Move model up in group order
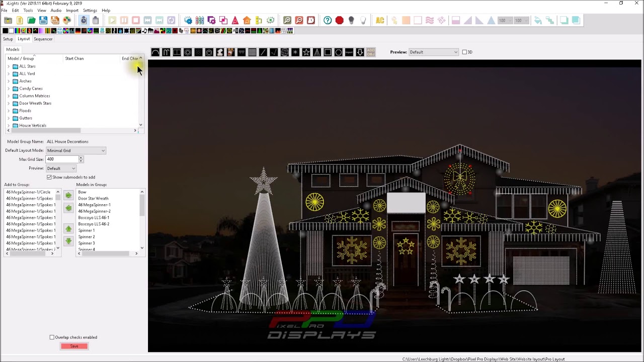This screenshot has width=644, height=362. point(68,229)
